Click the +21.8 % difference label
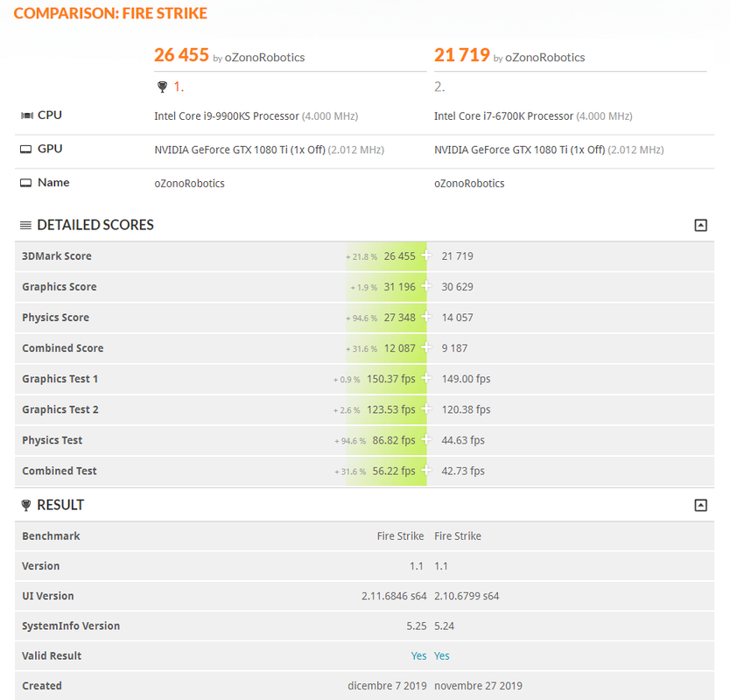Screen dimensions: 730x700 (x=361, y=257)
